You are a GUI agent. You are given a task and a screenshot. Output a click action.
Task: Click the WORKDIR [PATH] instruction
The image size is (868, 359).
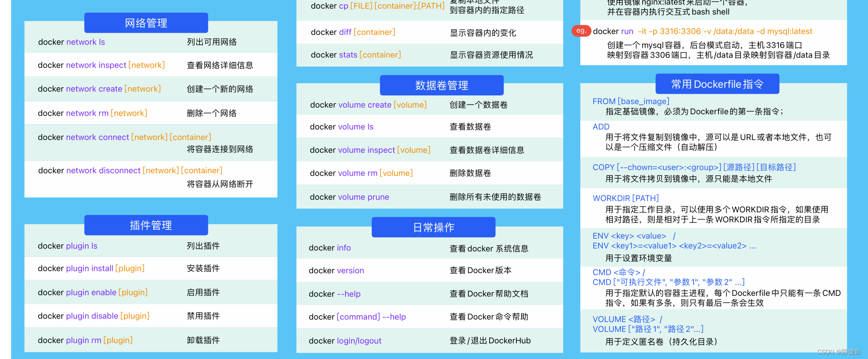pyautogui.click(x=626, y=198)
